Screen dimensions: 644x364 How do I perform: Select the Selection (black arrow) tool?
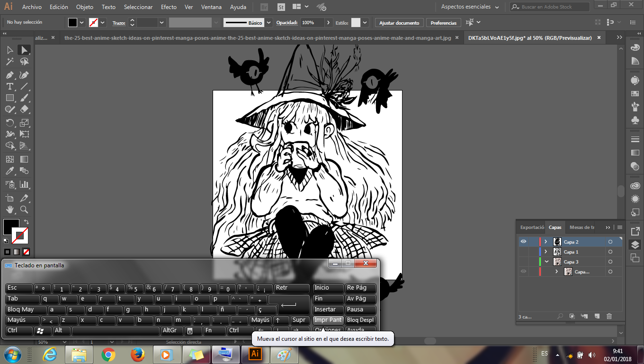click(x=9, y=50)
